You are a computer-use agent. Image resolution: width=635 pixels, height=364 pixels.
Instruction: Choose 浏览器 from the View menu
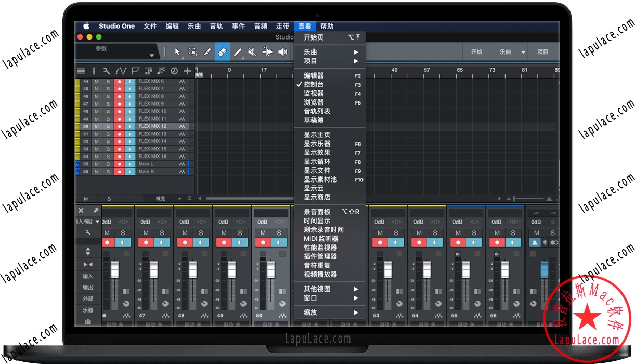coord(314,102)
